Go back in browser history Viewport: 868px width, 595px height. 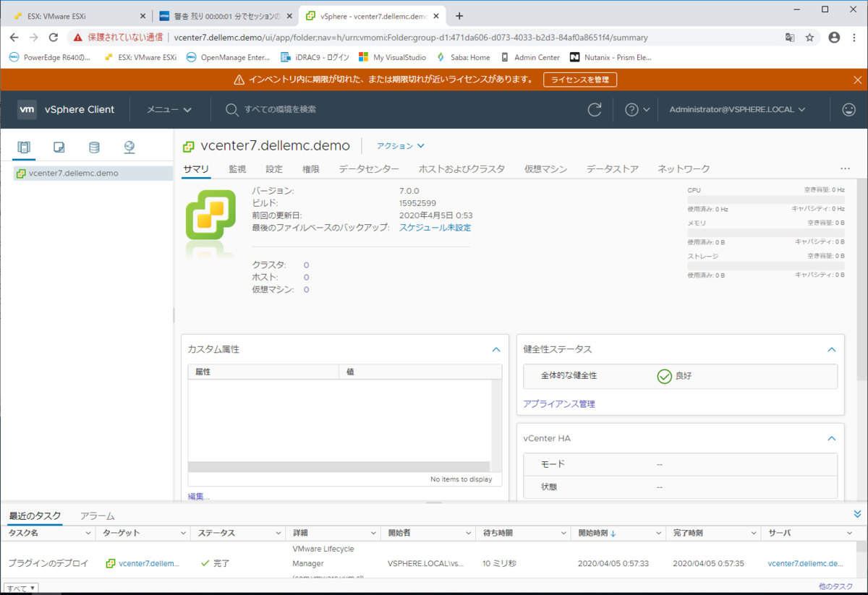(14, 38)
